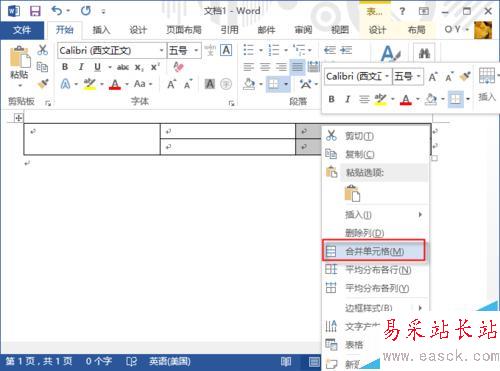Click the Save icon in quick access toolbar
This screenshot has height=371, width=500.
[35, 11]
